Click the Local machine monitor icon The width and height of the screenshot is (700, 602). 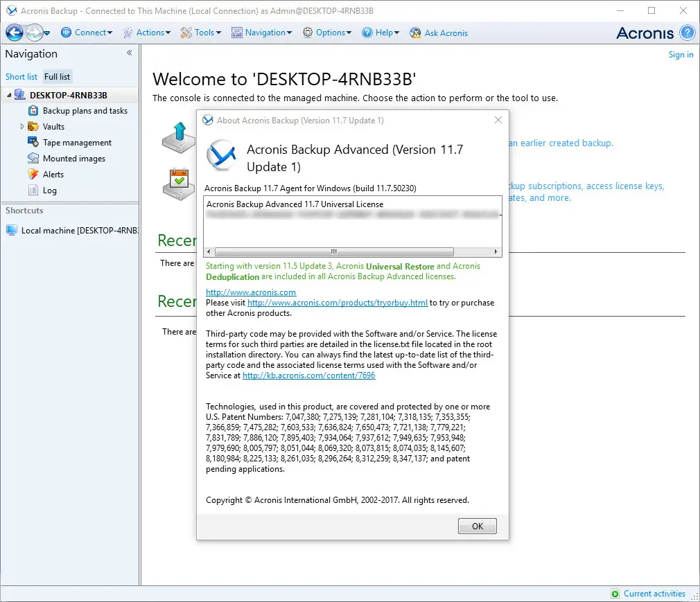point(12,230)
